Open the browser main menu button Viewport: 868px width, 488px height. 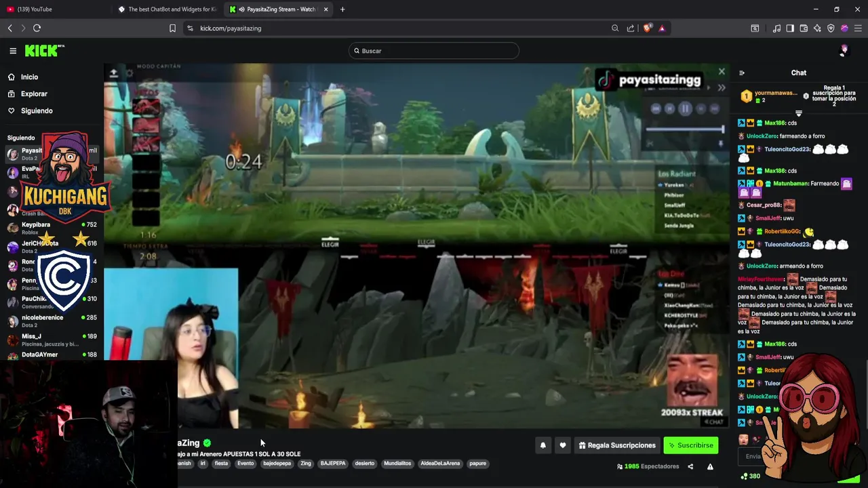(x=858, y=28)
